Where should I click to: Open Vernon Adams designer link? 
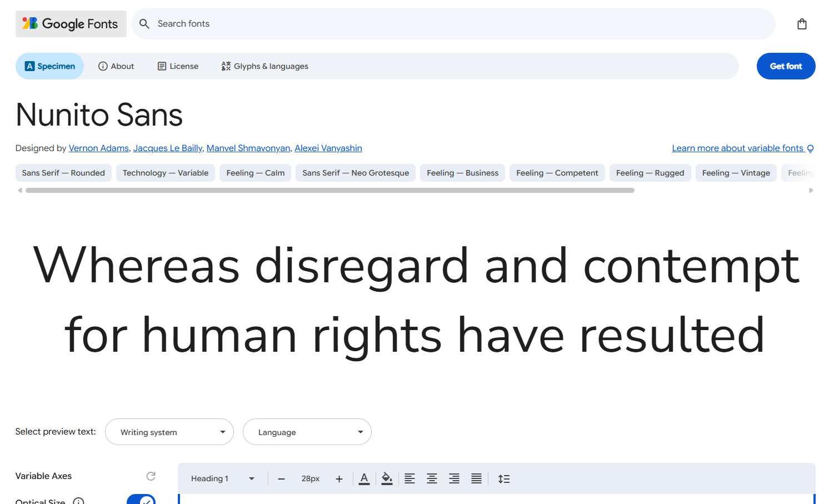coord(99,148)
